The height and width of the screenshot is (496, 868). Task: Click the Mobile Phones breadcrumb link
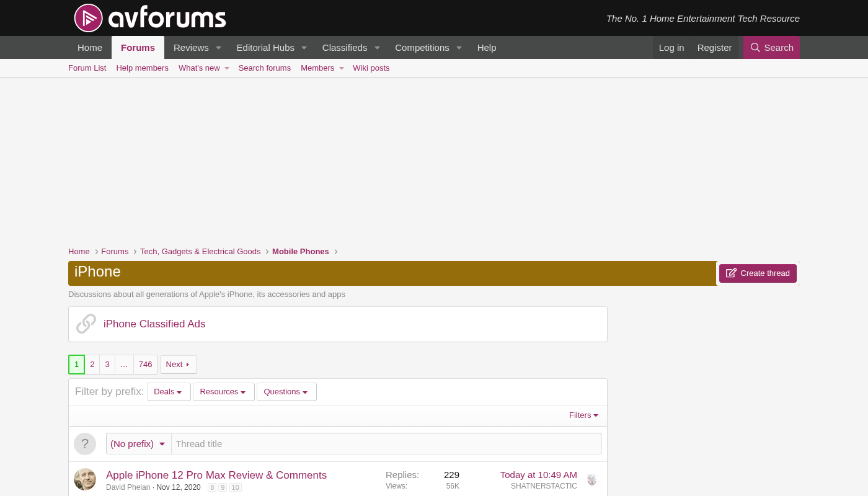click(x=300, y=251)
